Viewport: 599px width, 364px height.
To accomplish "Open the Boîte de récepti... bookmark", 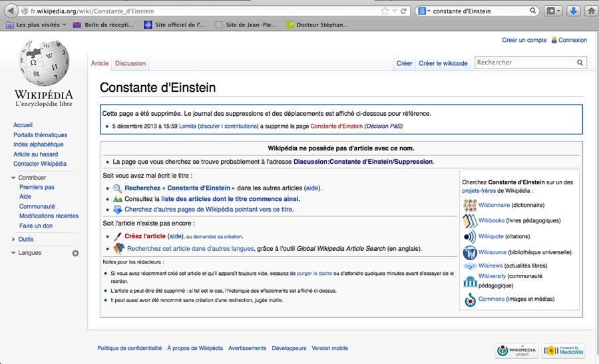I will point(104,25).
